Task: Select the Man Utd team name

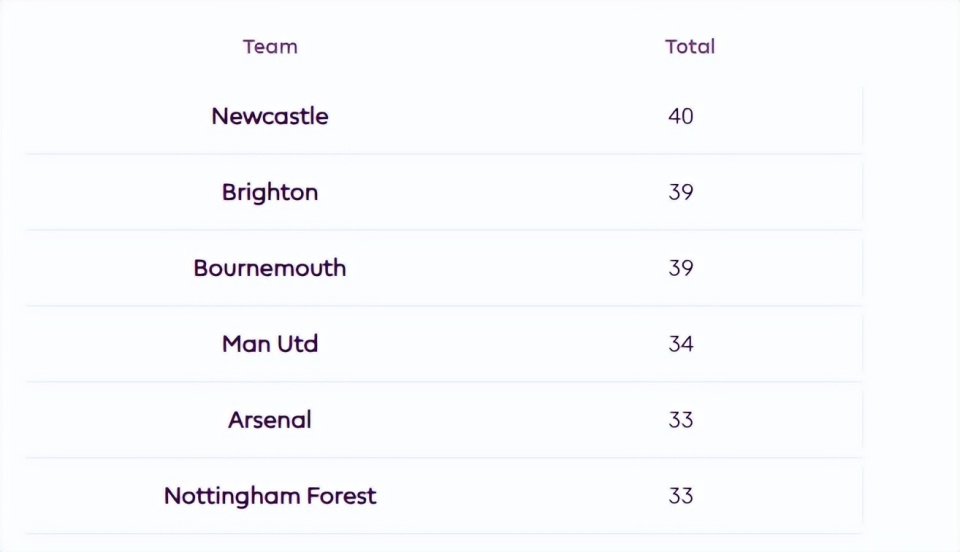Action: click(x=270, y=344)
